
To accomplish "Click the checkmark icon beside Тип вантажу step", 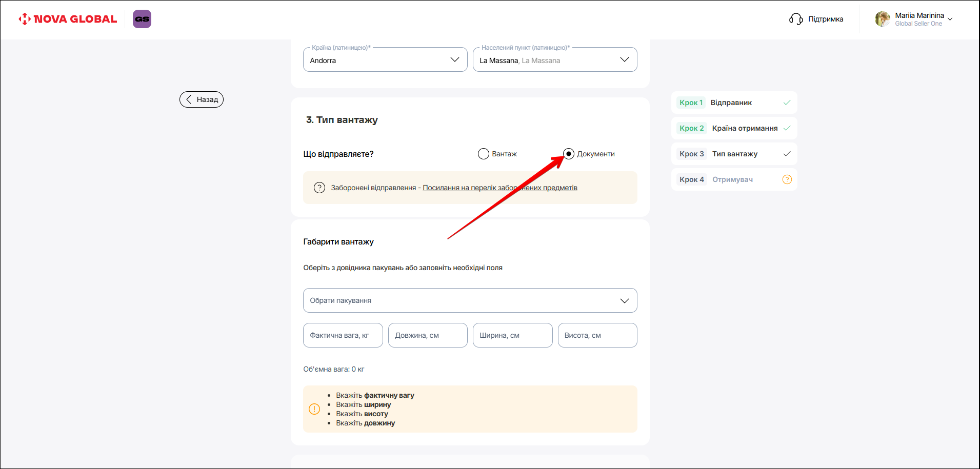I will pyautogui.click(x=787, y=154).
